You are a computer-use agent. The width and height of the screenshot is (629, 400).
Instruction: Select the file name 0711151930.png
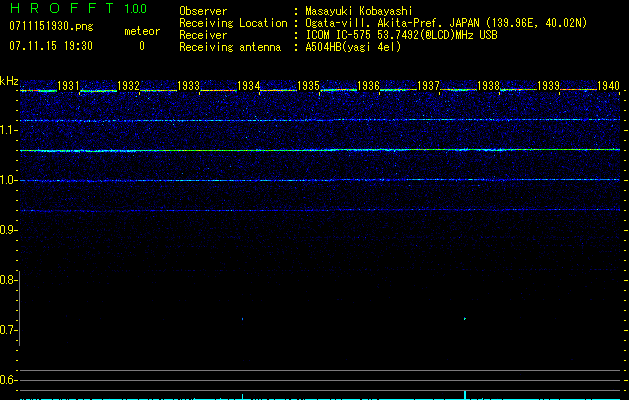point(49,27)
